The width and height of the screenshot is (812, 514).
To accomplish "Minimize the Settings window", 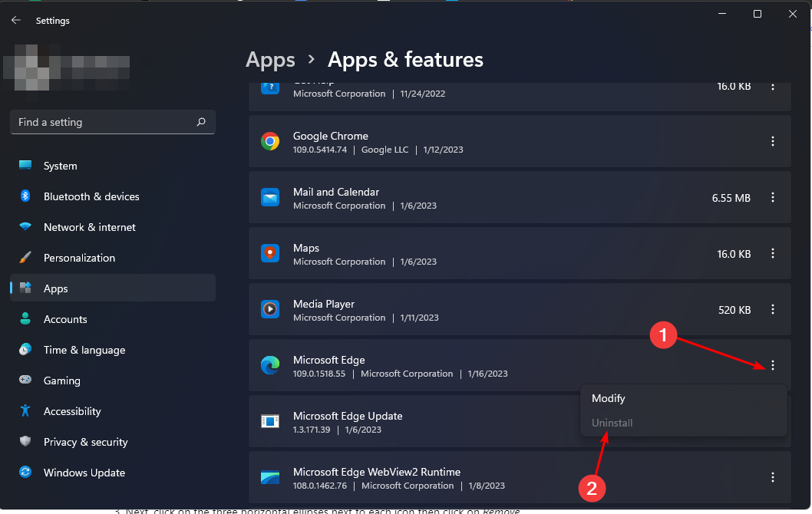I will pos(722,14).
